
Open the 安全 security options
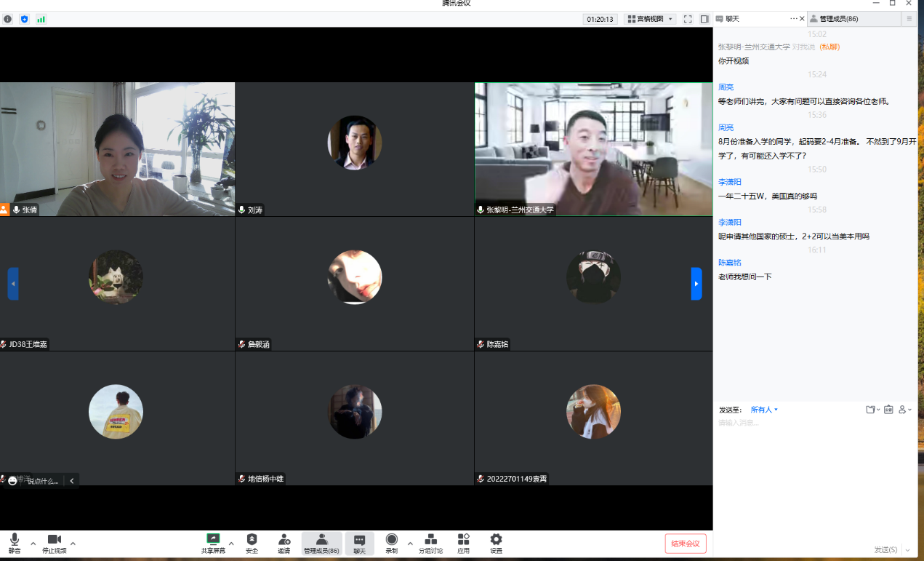coord(252,543)
